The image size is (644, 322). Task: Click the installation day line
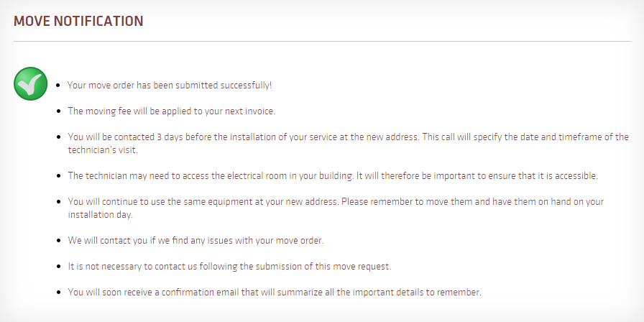(x=100, y=215)
